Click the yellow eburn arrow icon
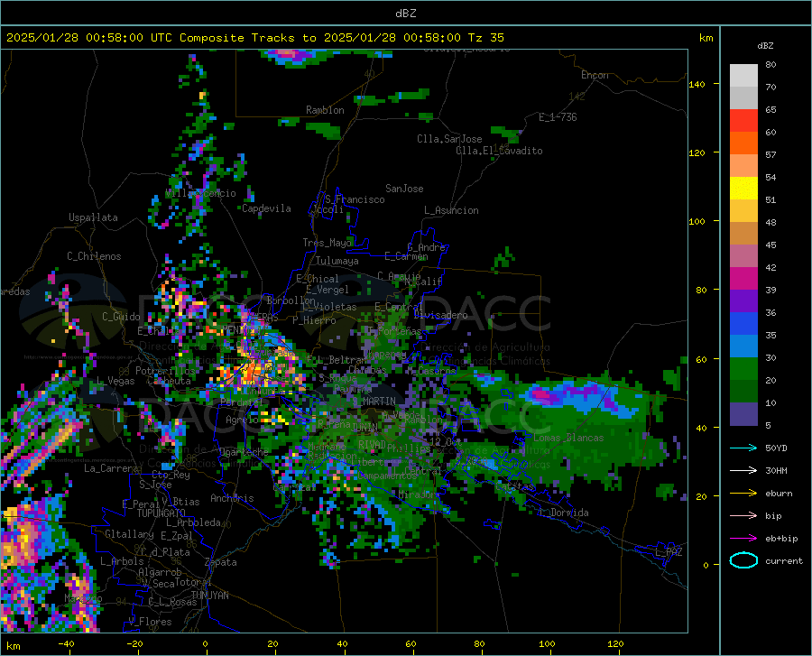Viewport: 812px width, 656px height. pyautogui.click(x=743, y=494)
